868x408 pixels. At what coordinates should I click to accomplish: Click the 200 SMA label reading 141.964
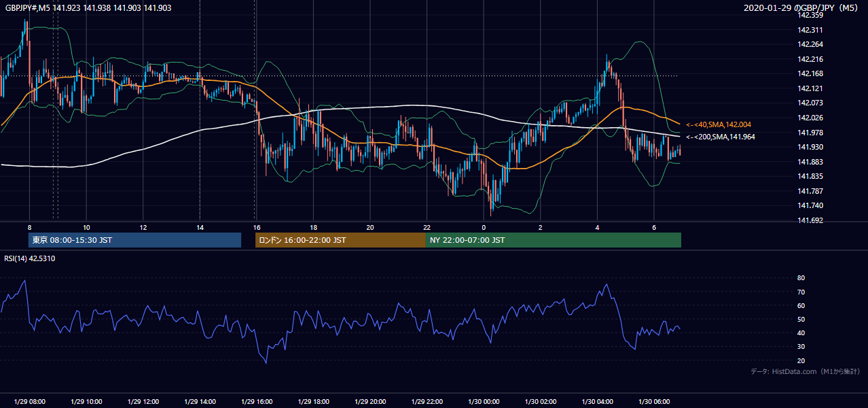(x=720, y=137)
